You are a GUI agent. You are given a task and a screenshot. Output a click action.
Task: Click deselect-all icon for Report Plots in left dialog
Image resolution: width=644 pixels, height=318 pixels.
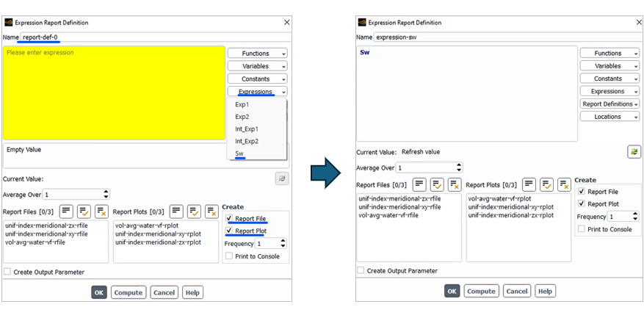pyautogui.click(x=211, y=212)
